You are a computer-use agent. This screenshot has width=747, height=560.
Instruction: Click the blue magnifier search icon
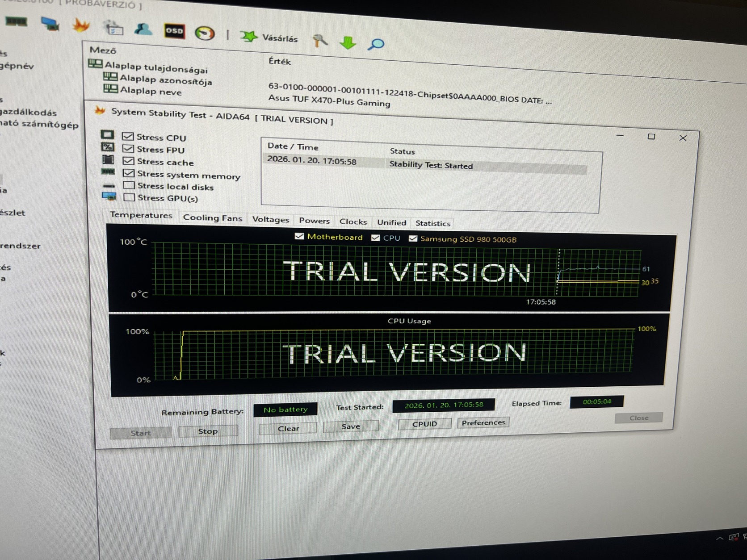click(376, 44)
